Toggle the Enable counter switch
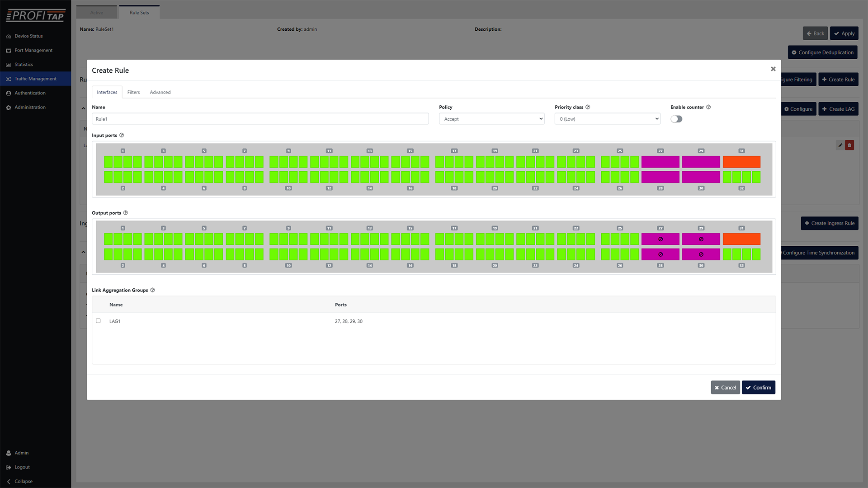The height and width of the screenshot is (488, 868). click(x=676, y=119)
